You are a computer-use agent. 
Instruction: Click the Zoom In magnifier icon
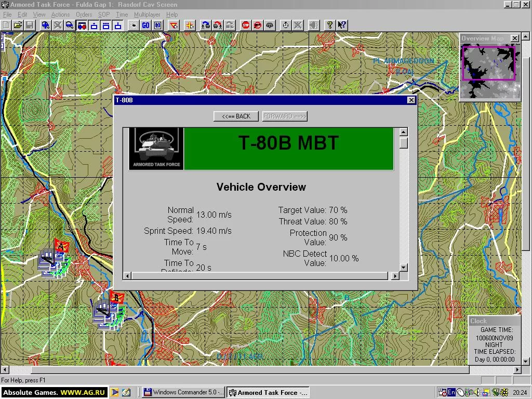(46, 25)
